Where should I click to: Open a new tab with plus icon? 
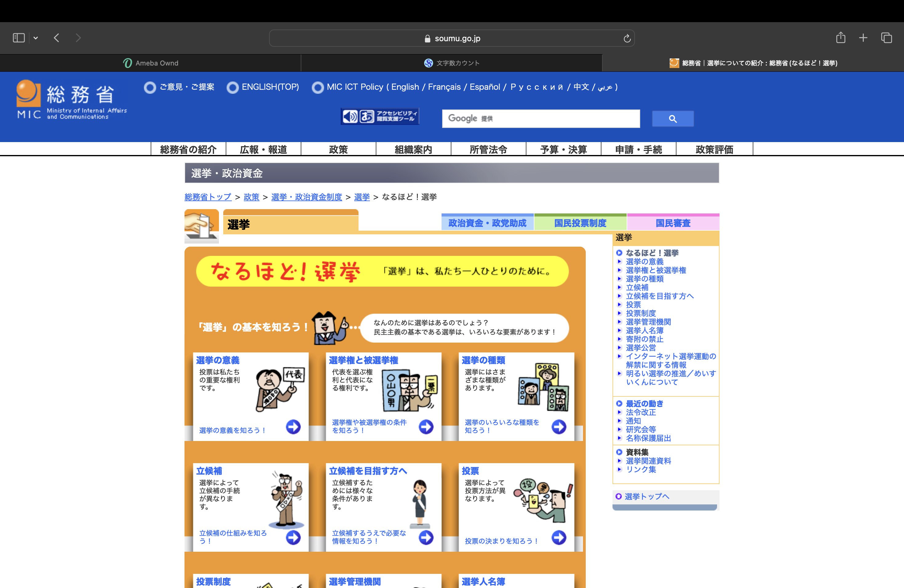(x=863, y=38)
